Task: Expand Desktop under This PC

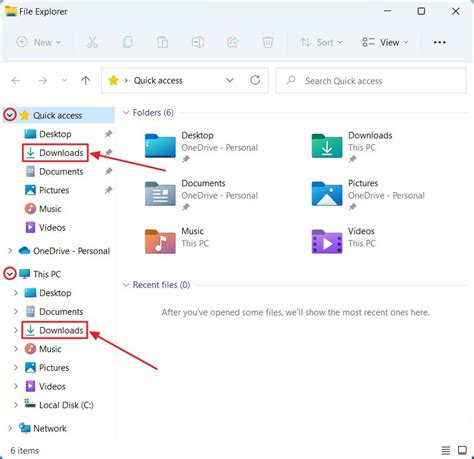Action: [x=16, y=293]
